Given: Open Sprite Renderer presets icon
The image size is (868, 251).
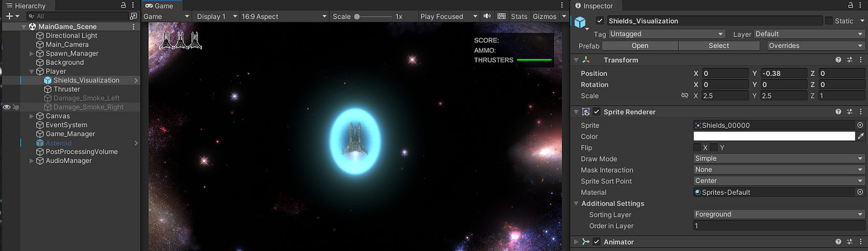Looking at the screenshot, I should tap(849, 112).
